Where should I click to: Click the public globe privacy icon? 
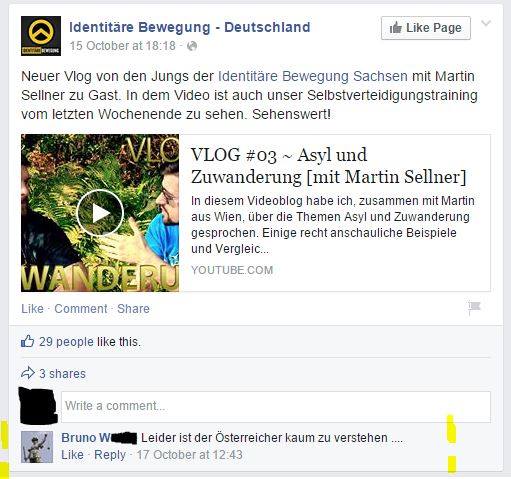point(192,46)
